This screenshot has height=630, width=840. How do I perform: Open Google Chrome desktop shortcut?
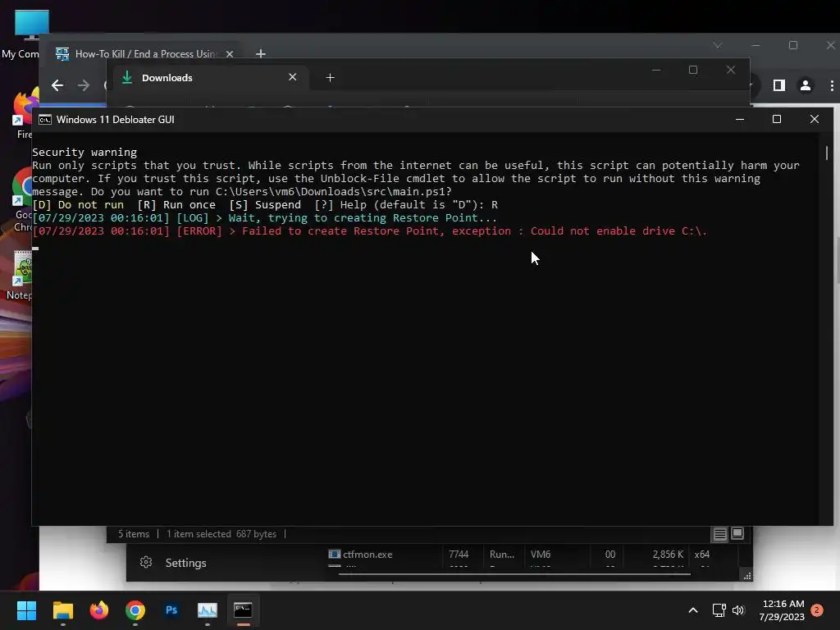coord(21,201)
